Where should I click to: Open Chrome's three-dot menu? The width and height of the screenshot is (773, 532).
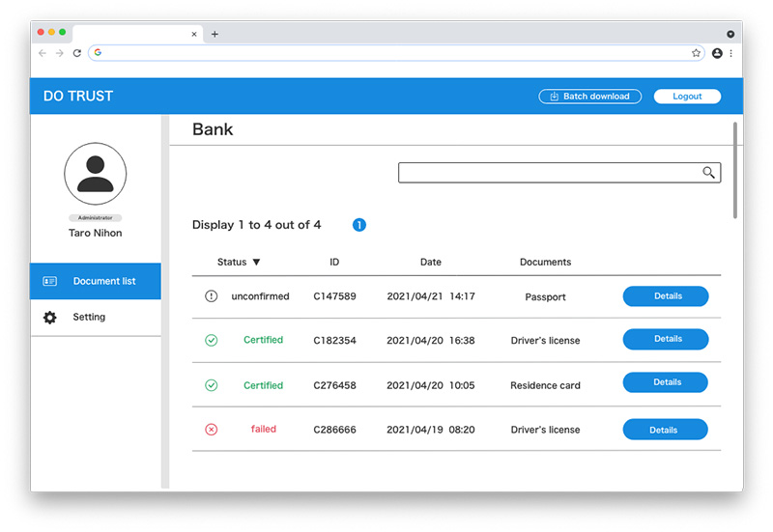[x=730, y=53]
